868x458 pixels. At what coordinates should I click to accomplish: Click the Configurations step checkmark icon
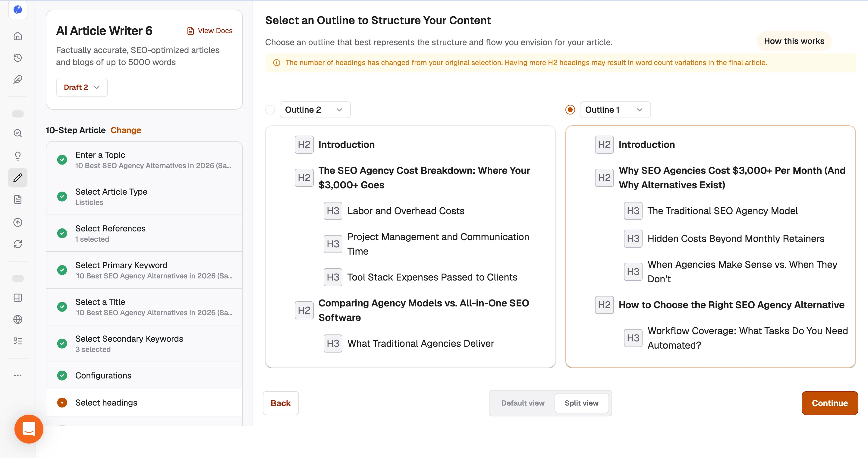point(62,375)
